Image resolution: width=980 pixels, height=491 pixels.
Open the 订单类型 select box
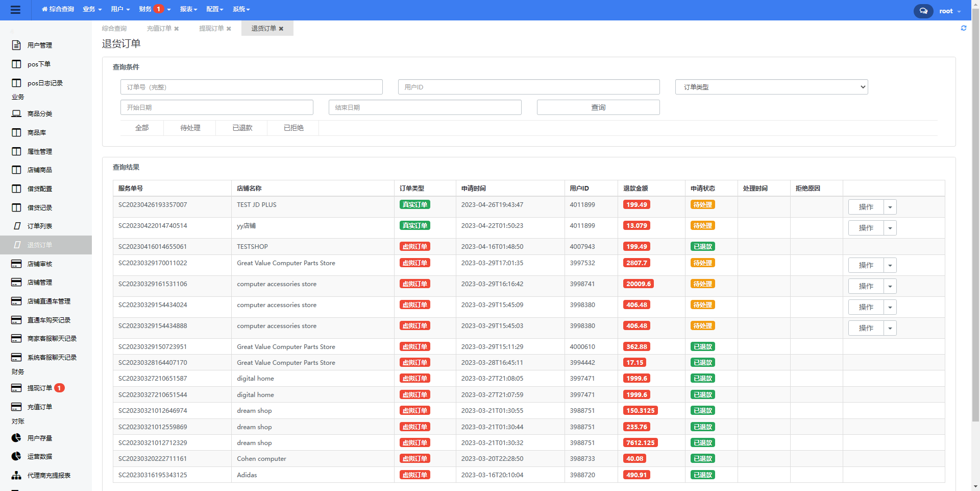(x=771, y=87)
